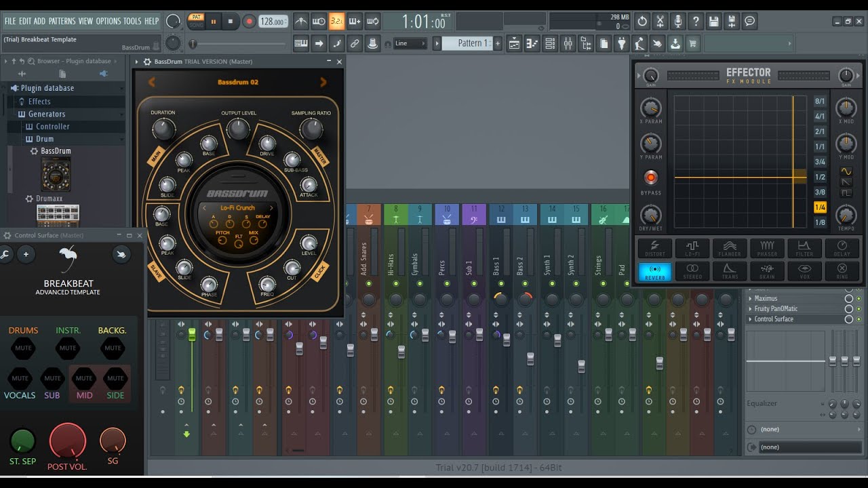Image resolution: width=868 pixels, height=488 pixels.
Task: Open the TOOLS menu
Action: (x=132, y=21)
